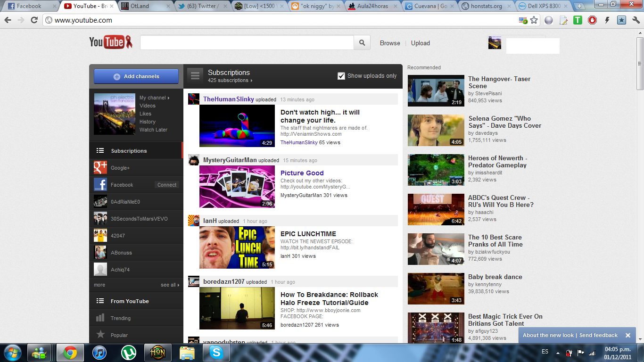Show hidden system tray icons
Viewport: 644px width, 362px height.
tap(558, 353)
